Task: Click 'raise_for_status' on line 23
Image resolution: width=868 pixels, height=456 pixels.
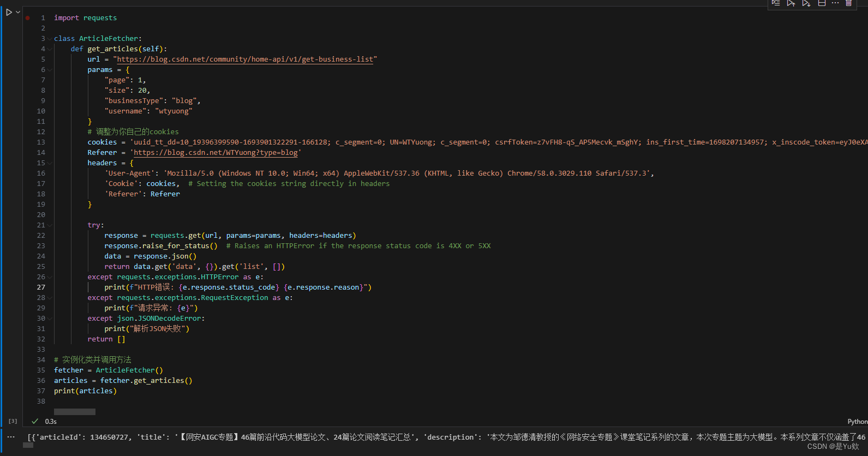Action: tap(176, 246)
